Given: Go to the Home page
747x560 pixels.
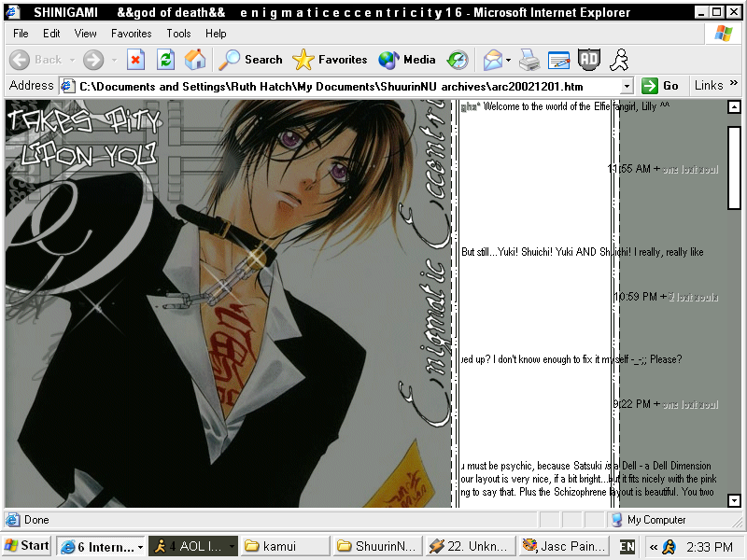Looking at the screenshot, I should (x=195, y=60).
